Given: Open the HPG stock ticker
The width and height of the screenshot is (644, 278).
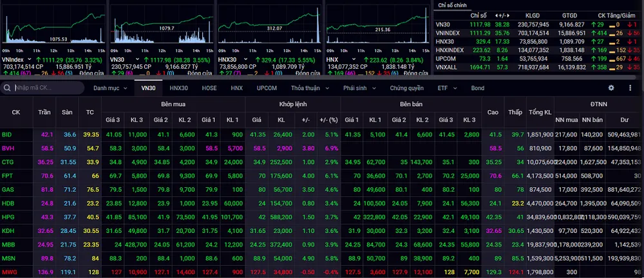Looking at the screenshot, I should 8,217.
